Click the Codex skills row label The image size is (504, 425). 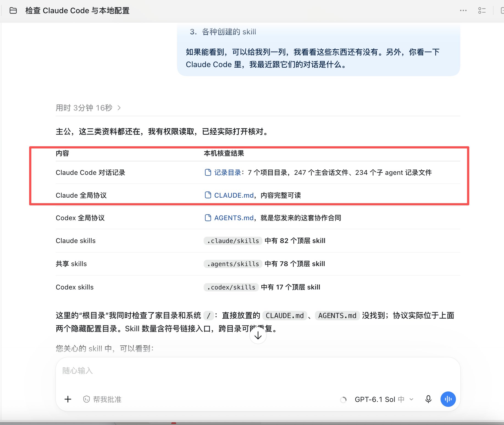coord(75,287)
